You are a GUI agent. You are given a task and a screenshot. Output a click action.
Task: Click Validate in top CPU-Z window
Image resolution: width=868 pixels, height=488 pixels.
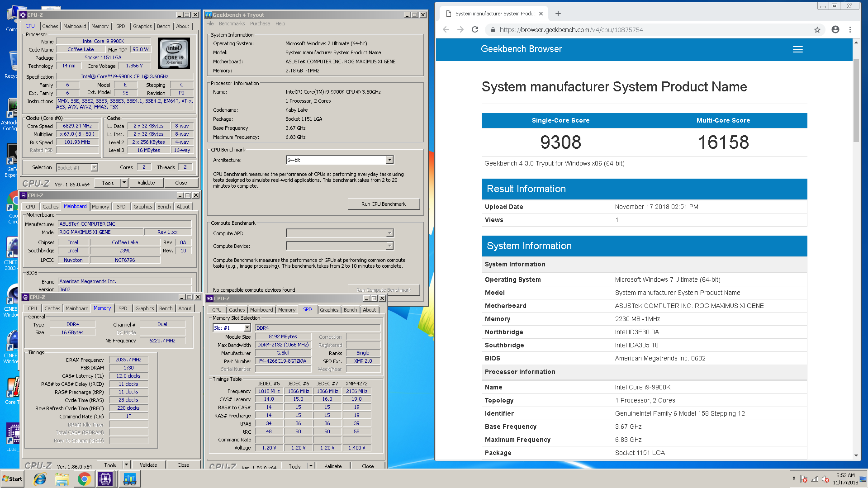point(146,183)
